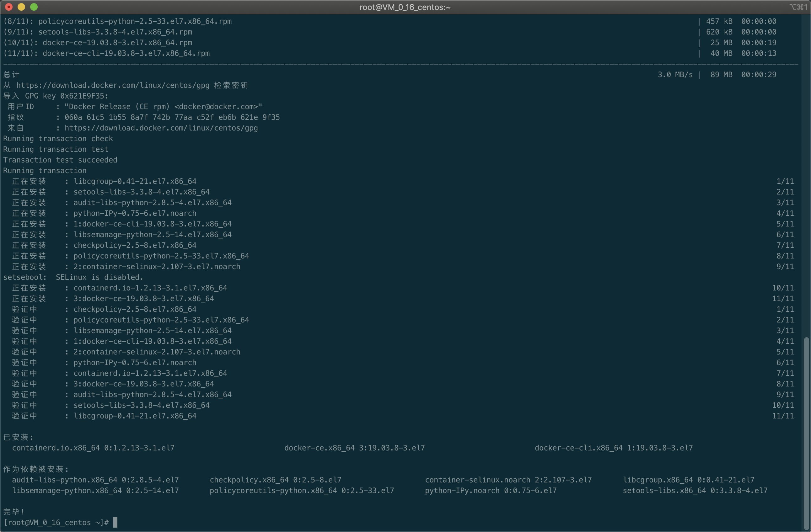This screenshot has height=532, width=811.
Task: Click the docker@docker.com email address
Action: click(x=216, y=107)
